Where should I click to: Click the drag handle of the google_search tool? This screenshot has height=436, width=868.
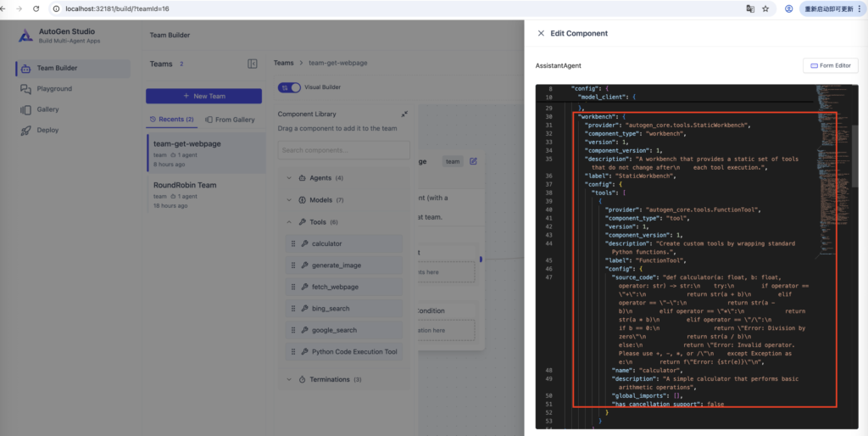point(293,330)
